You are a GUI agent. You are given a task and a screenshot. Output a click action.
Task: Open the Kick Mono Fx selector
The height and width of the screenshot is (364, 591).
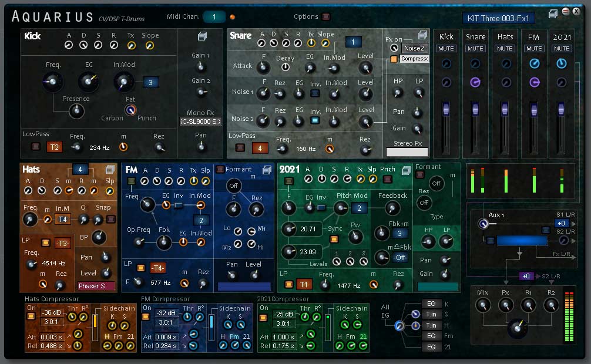coord(200,122)
